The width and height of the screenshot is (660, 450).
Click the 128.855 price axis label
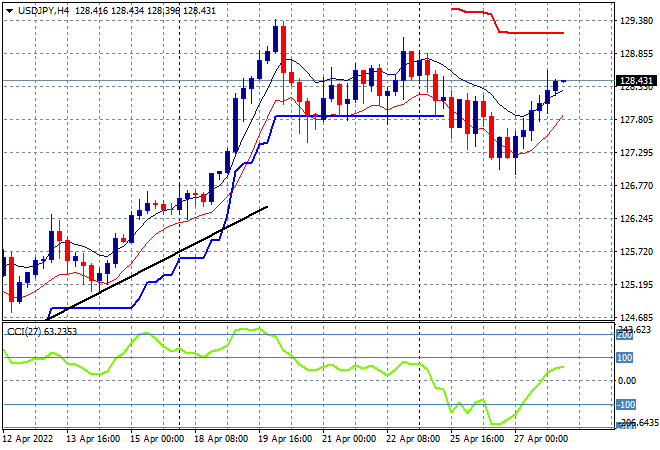pos(636,54)
